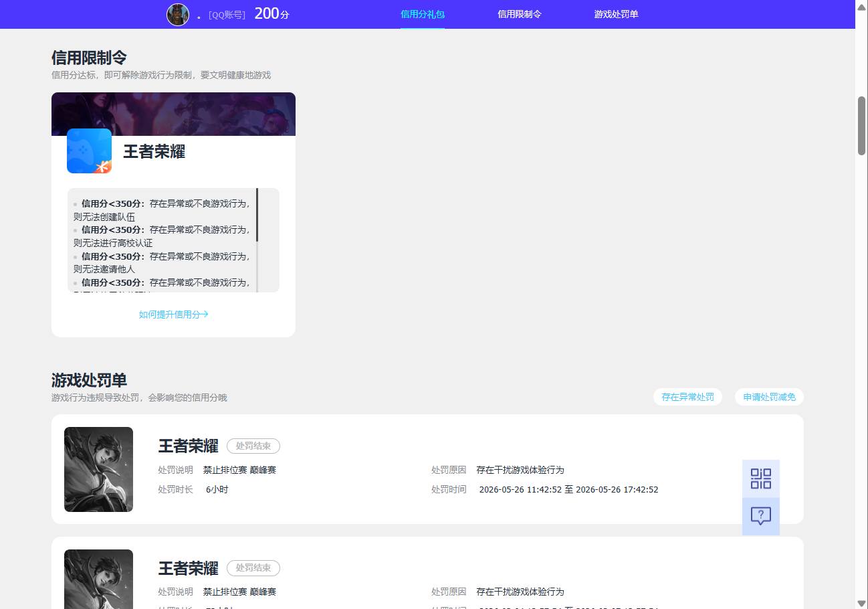Click the restriction card banner image
This screenshot has width=868, height=609.
[173, 114]
